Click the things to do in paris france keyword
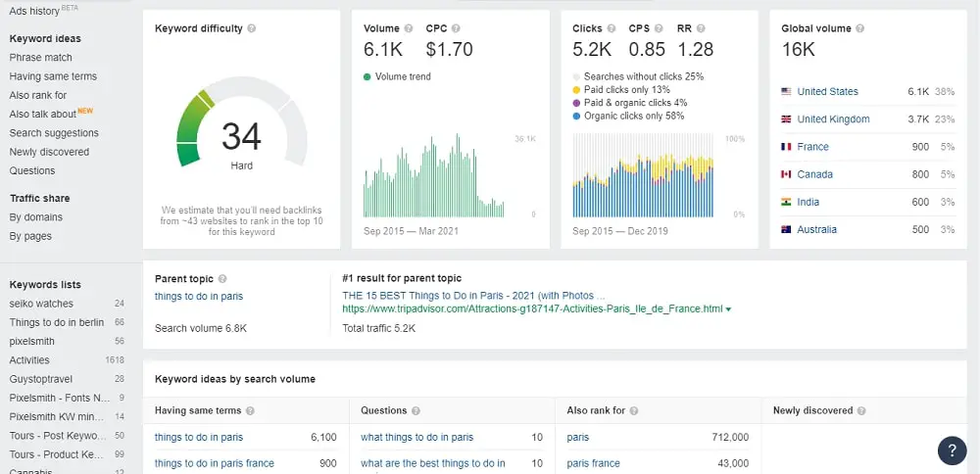Screen dimensions: 980x474 click(215, 463)
